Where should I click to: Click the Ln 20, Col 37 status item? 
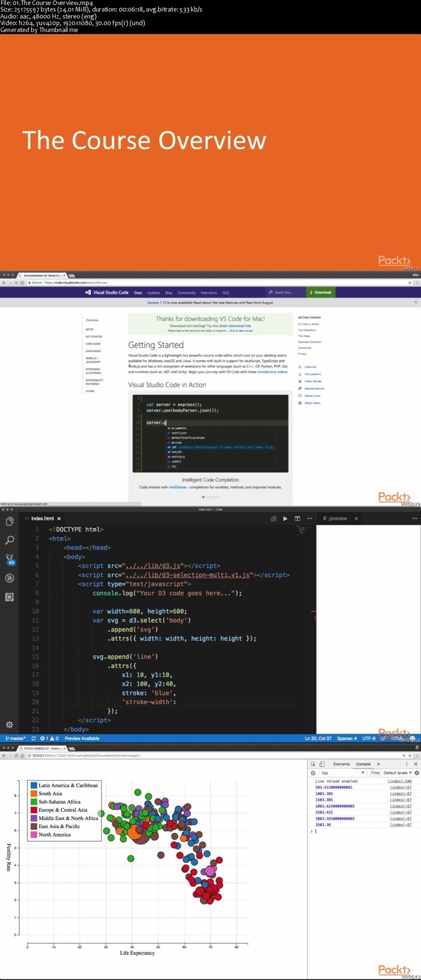[x=318, y=738]
